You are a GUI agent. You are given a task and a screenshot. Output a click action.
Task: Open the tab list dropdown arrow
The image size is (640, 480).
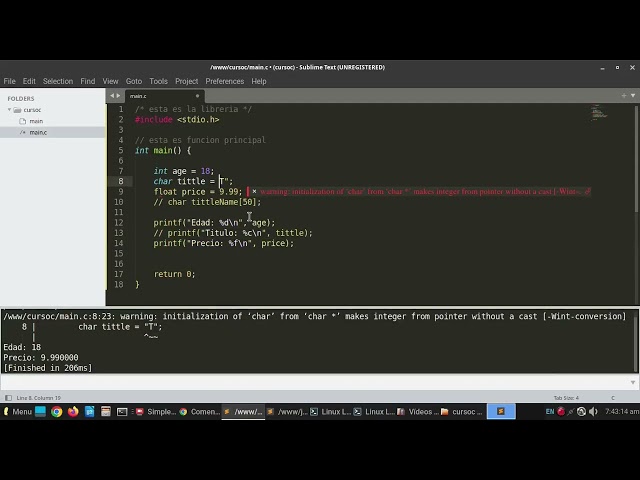(633, 96)
